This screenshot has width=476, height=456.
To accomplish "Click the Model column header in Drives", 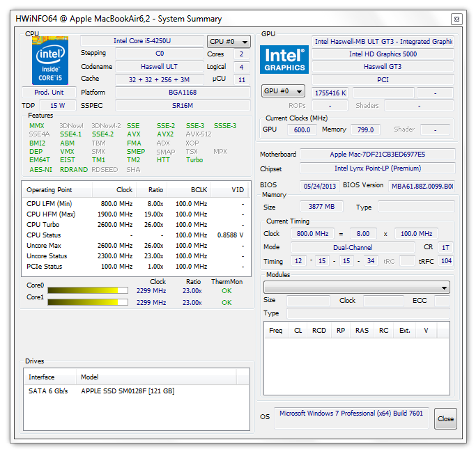I will pos(156,377).
